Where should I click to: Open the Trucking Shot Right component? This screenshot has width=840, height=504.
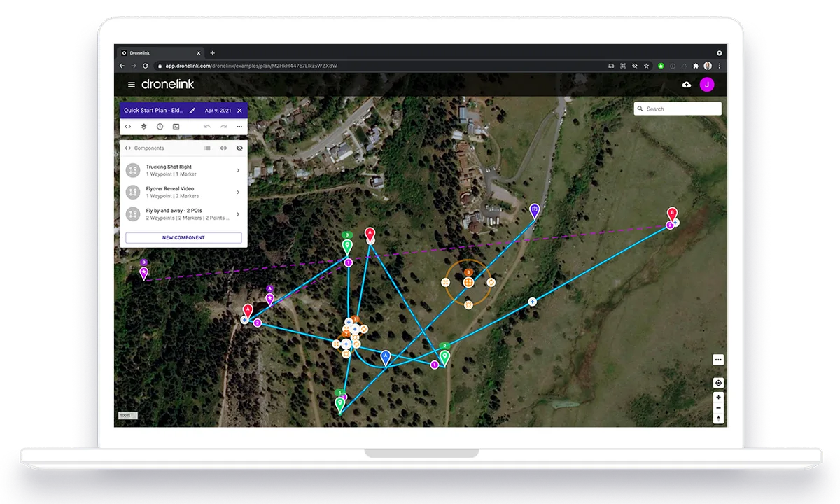(183, 170)
